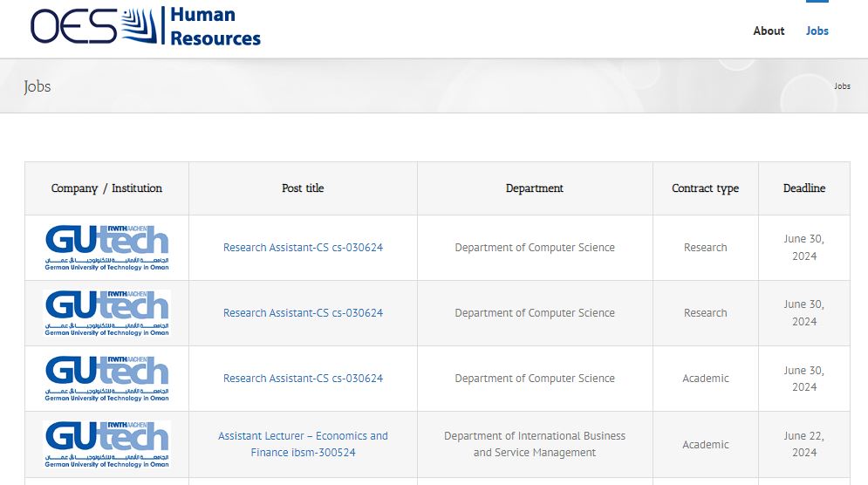Viewport: 868px width, 485px height.
Task: Select the International Business and Service Management cell
Action: point(535,444)
